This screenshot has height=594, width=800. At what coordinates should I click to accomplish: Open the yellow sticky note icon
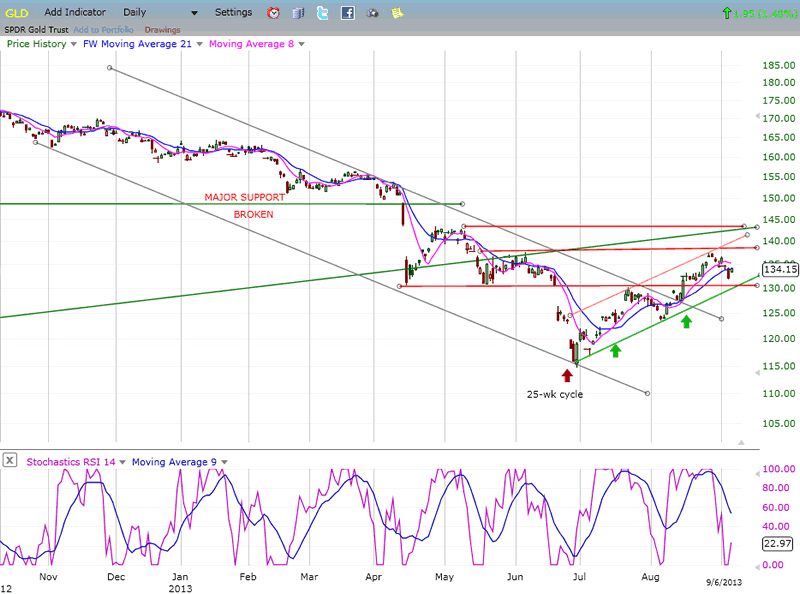(397, 13)
